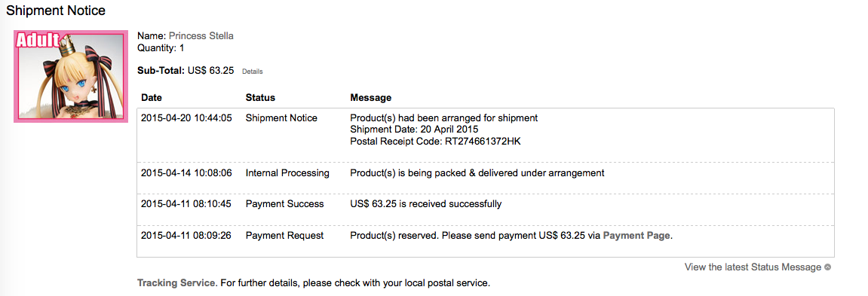Click the 2015-04-20 10:44:05 date entry
The width and height of the screenshot is (868, 296).
pos(186,117)
